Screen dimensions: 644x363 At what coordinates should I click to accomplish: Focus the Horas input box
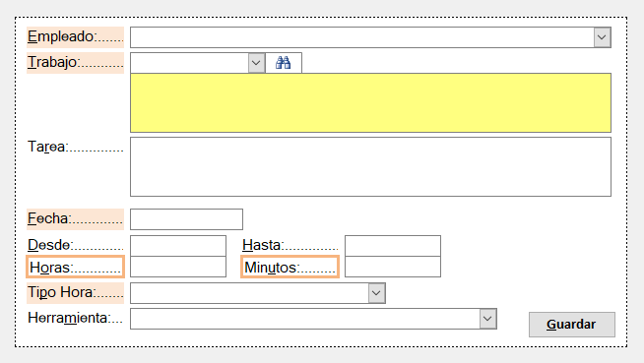(x=178, y=267)
